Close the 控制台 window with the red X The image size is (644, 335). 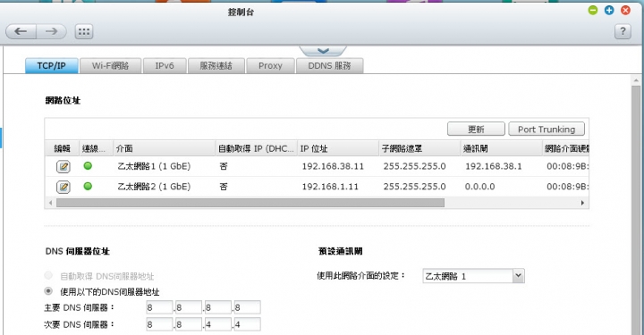tap(625, 10)
